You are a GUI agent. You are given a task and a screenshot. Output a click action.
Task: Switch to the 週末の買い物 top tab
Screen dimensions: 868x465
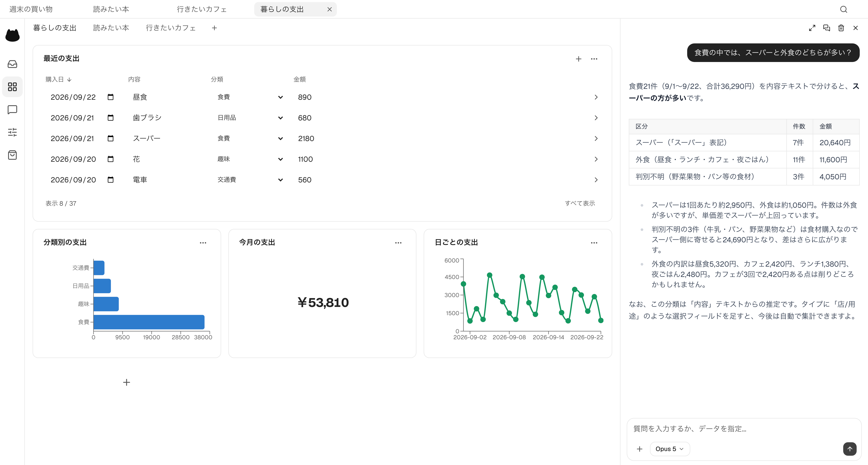point(31,9)
